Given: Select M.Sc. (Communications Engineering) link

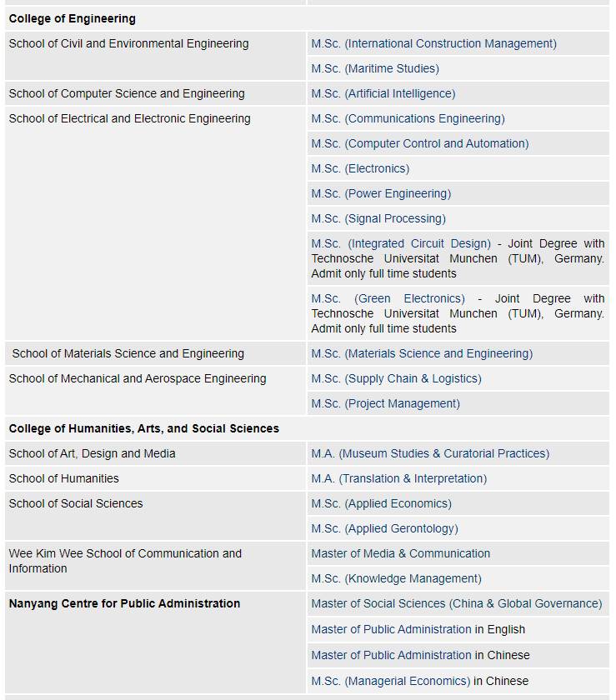Looking at the screenshot, I should [408, 118].
